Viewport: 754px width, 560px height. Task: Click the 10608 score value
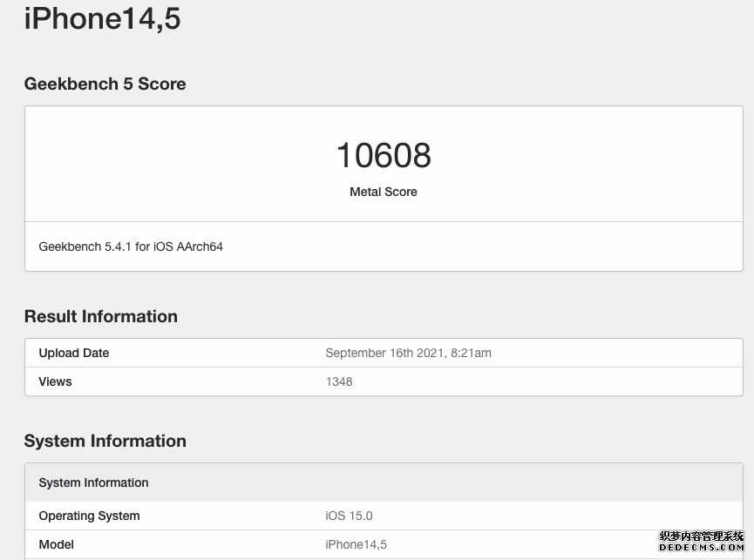coord(384,155)
